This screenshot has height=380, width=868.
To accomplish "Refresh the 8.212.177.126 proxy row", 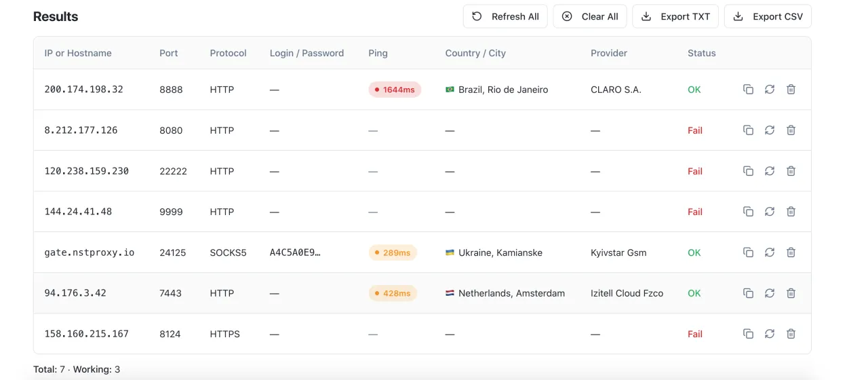I will click(x=770, y=130).
